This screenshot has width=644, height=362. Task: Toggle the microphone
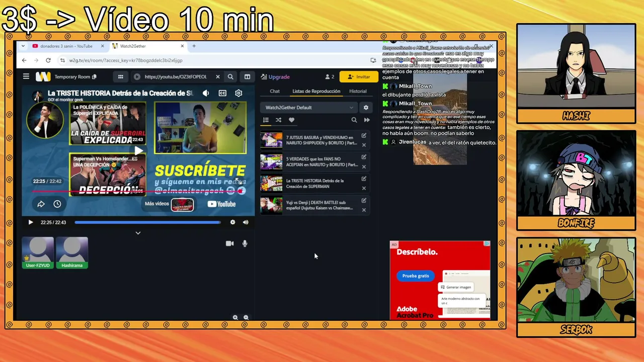pyautogui.click(x=245, y=243)
